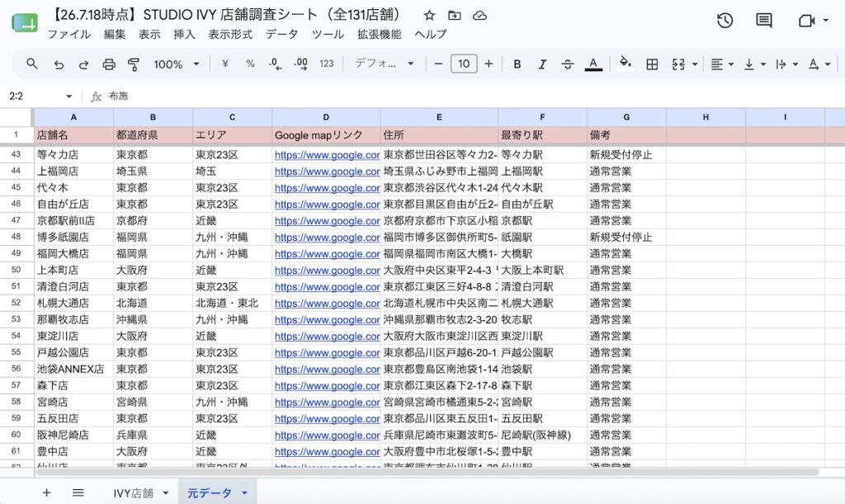Open comments panel icon
Screen dimensions: 845x504
point(763,21)
